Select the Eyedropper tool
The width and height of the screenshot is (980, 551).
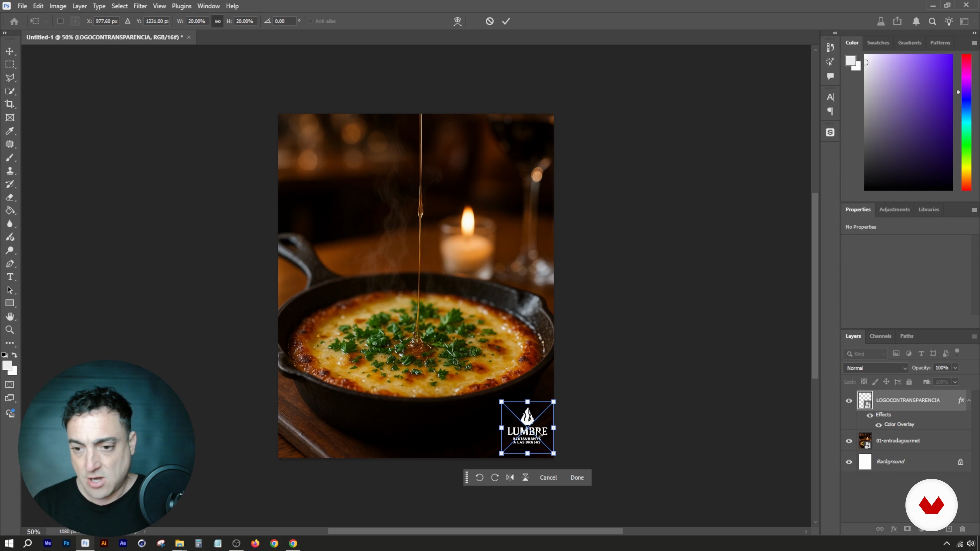[x=10, y=131]
